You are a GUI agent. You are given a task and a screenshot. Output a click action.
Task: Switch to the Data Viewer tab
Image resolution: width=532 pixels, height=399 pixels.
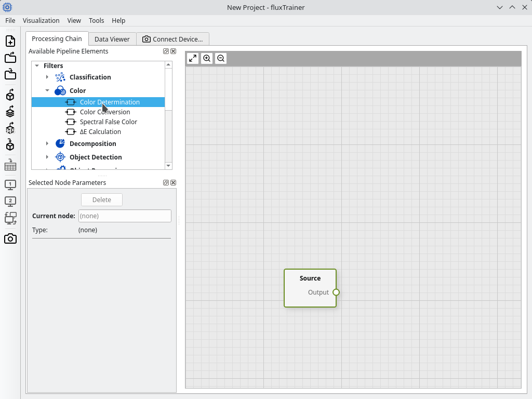pyautogui.click(x=112, y=39)
